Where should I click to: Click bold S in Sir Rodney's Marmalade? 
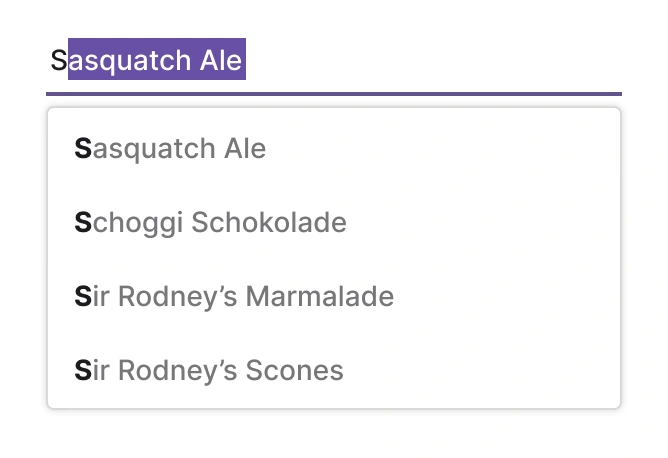point(83,296)
